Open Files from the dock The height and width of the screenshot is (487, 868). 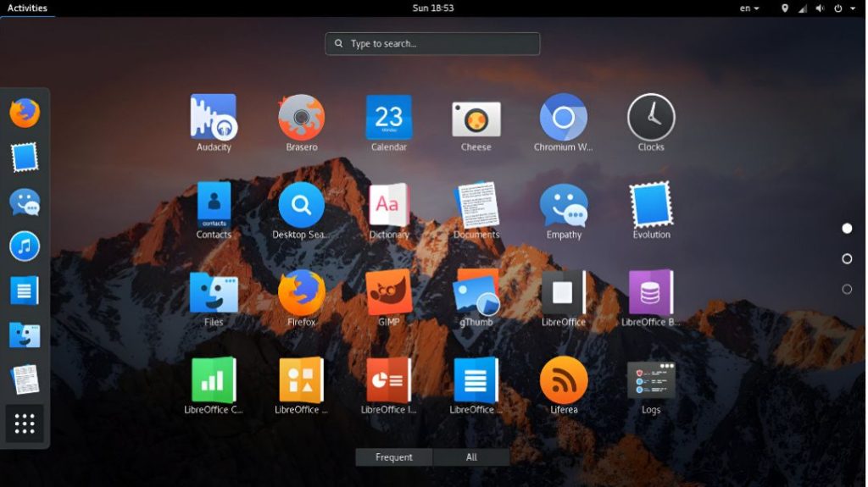tap(25, 335)
